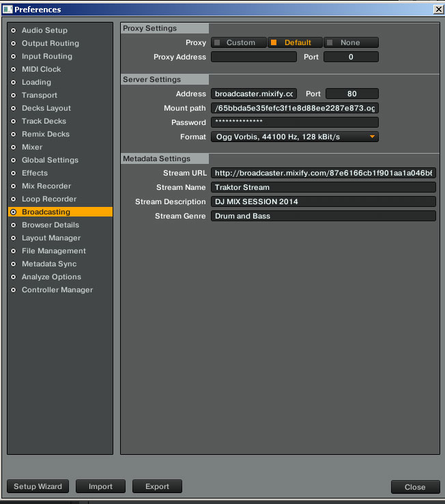Launch the Setup Wizard
Image resolution: width=445 pixels, height=504 pixels.
(38, 487)
